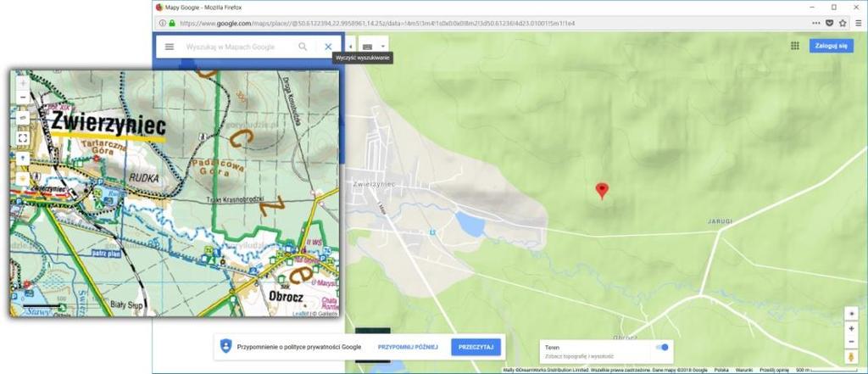
Task: Open the keyboard input tools icon
Action: pos(367,47)
